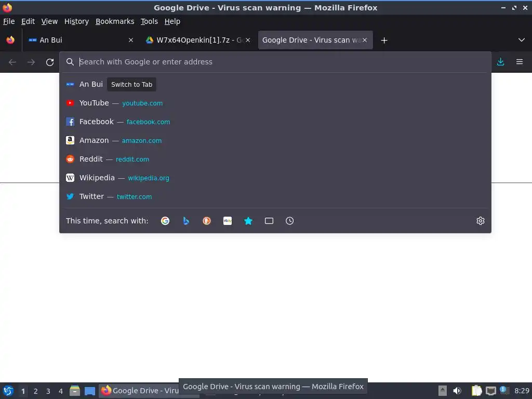
Task: Open the Wikipedia suggestion
Action: coord(275,178)
